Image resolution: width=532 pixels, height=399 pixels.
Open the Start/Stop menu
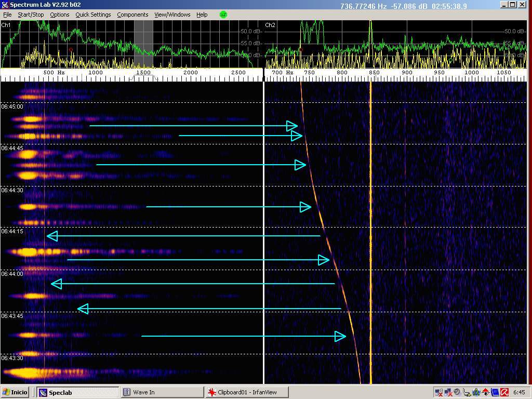(x=31, y=15)
